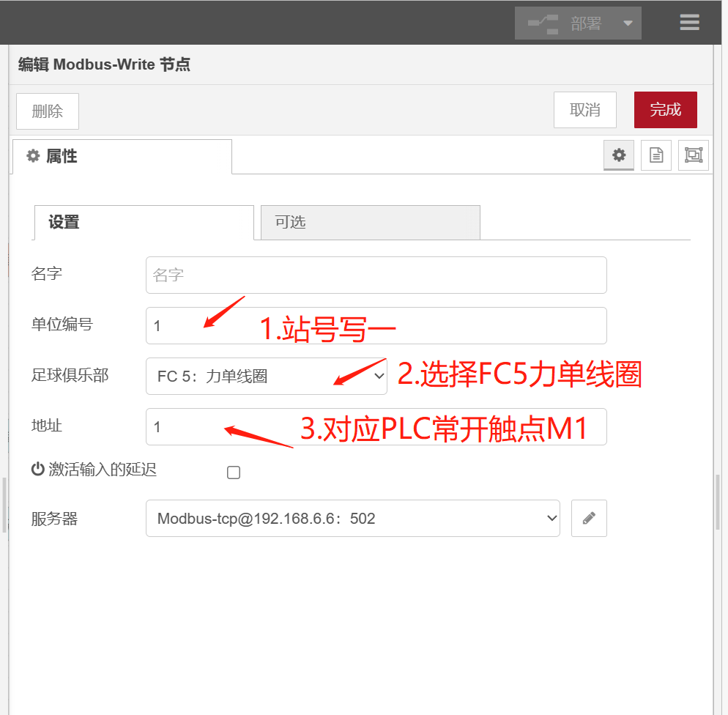Open the Modbus-tcp server dropdown
The width and height of the screenshot is (728, 715).
353,518
